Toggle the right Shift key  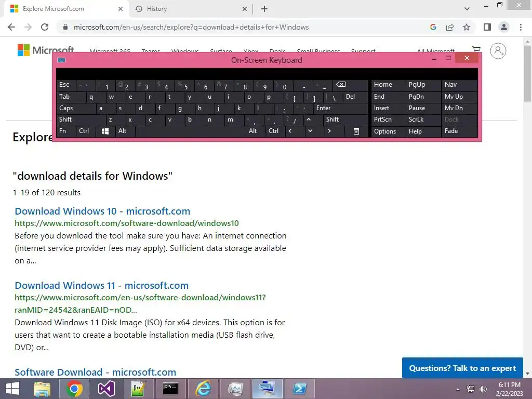[345, 119]
